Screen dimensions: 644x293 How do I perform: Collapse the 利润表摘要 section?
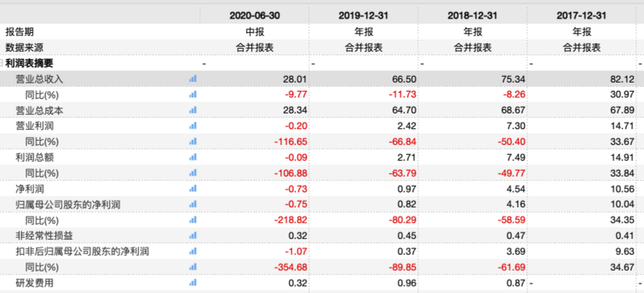1,63
